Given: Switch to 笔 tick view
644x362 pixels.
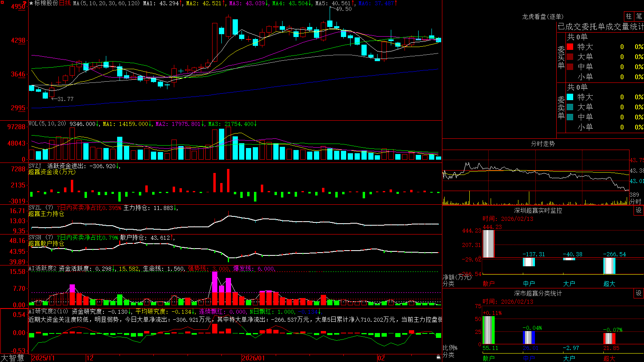Looking at the screenshot, I should click(x=639, y=16).
